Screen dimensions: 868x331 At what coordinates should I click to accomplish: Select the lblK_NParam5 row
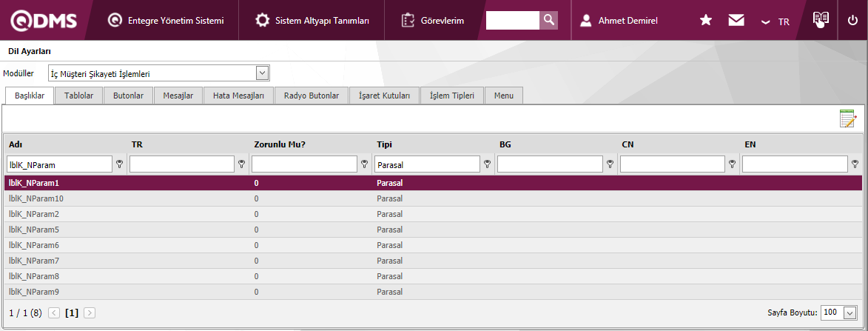[33, 230]
